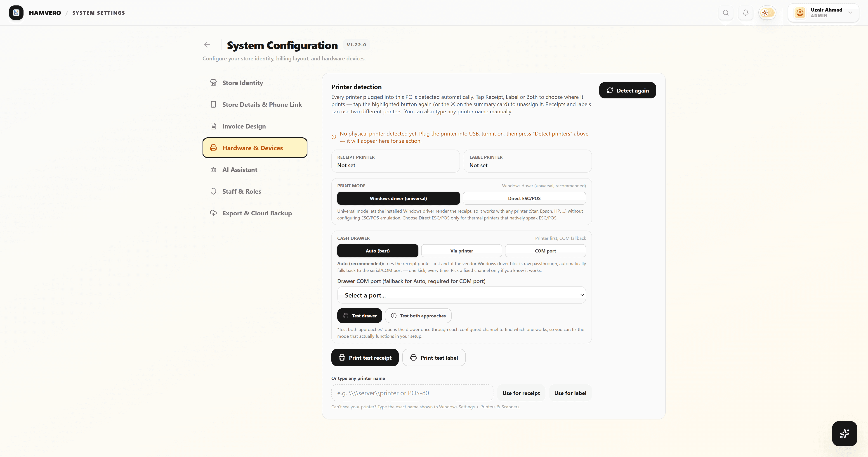Click 'Or type any printer name' label
Screen dimensions: 868x457
tap(358, 378)
